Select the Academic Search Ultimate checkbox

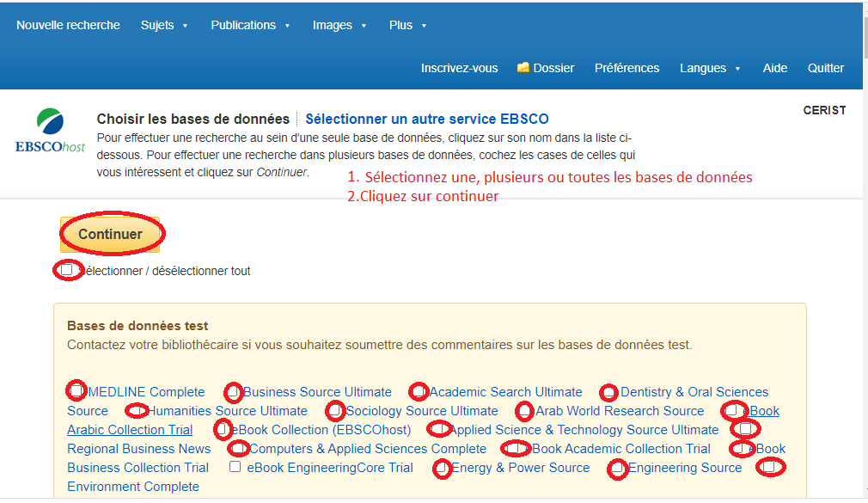click(419, 391)
